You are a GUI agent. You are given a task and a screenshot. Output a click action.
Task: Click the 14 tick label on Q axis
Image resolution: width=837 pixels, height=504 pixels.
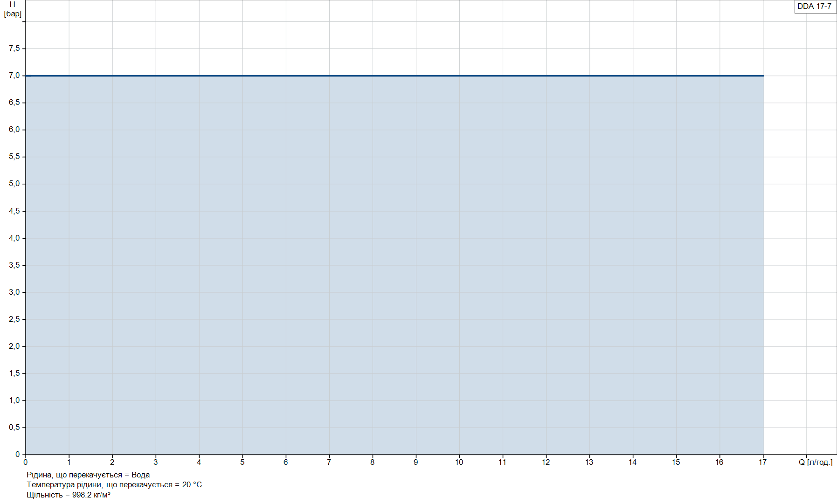632,462
